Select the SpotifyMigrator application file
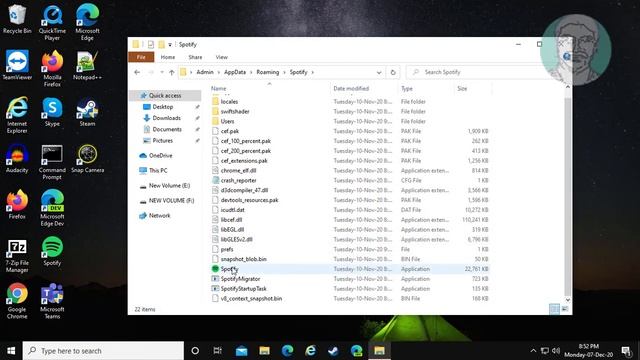The image size is (640, 360). coord(240,279)
